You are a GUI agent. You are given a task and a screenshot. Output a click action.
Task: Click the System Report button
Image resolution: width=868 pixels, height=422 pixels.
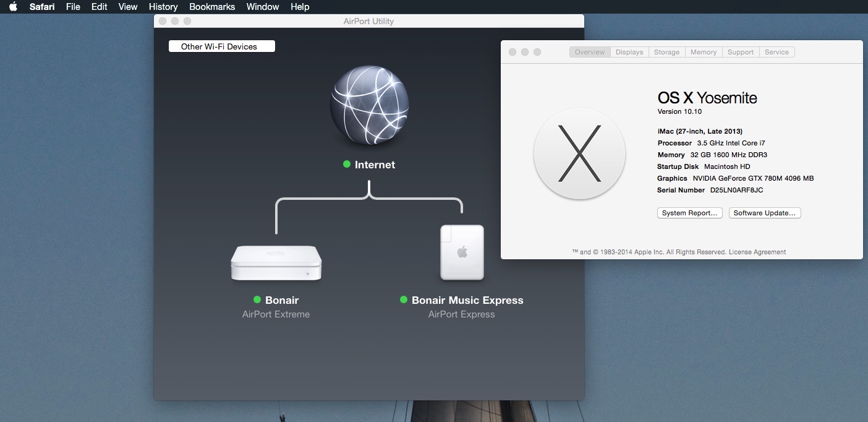(689, 213)
